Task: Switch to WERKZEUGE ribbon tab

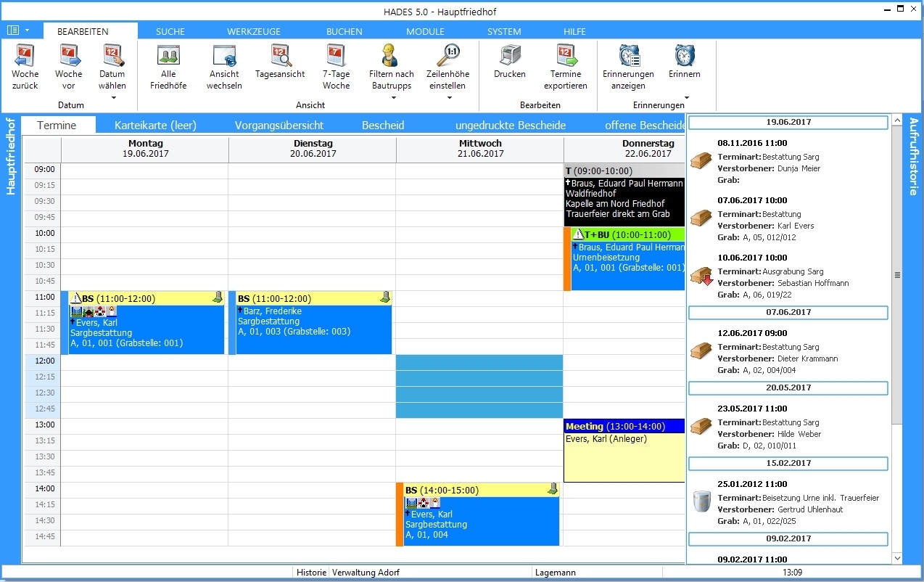Action: click(x=254, y=31)
